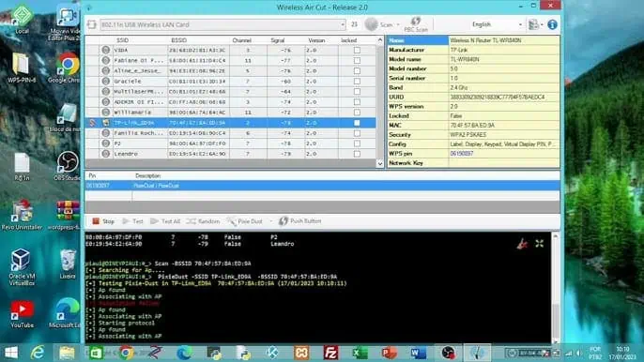Viewport: 644px width, 362px height.
Task: Start a wireless network Scan
Action: tap(379, 24)
